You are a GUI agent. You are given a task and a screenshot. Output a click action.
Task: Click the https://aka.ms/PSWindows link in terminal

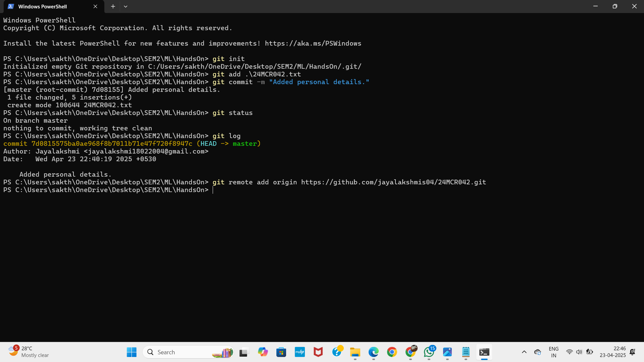(x=313, y=43)
